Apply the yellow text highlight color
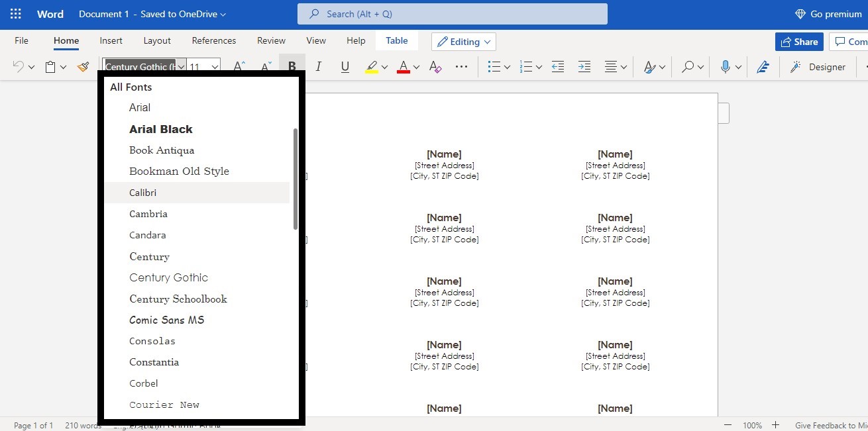This screenshot has width=868, height=431. tap(372, 67)
